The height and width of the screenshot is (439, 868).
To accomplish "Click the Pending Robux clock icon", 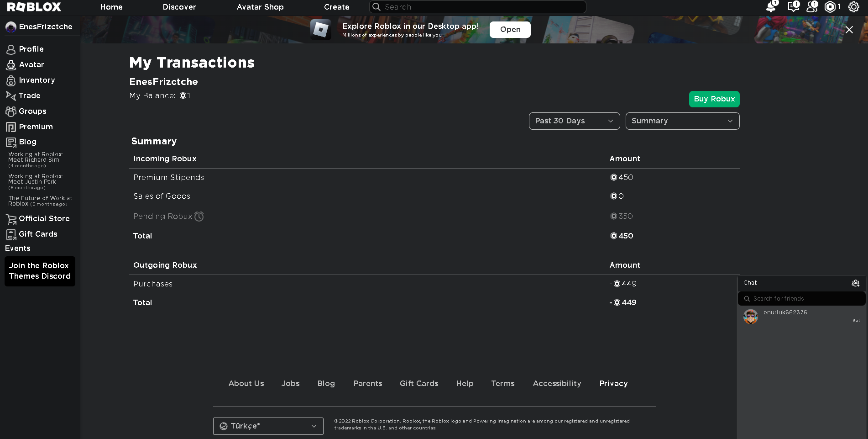I will [x=199, y=216].
